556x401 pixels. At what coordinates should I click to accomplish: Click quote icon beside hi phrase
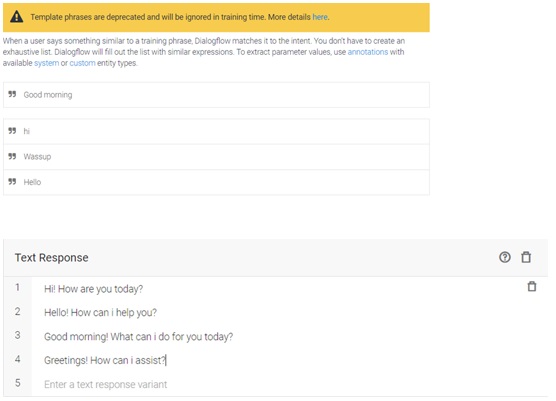pos(12,131)
